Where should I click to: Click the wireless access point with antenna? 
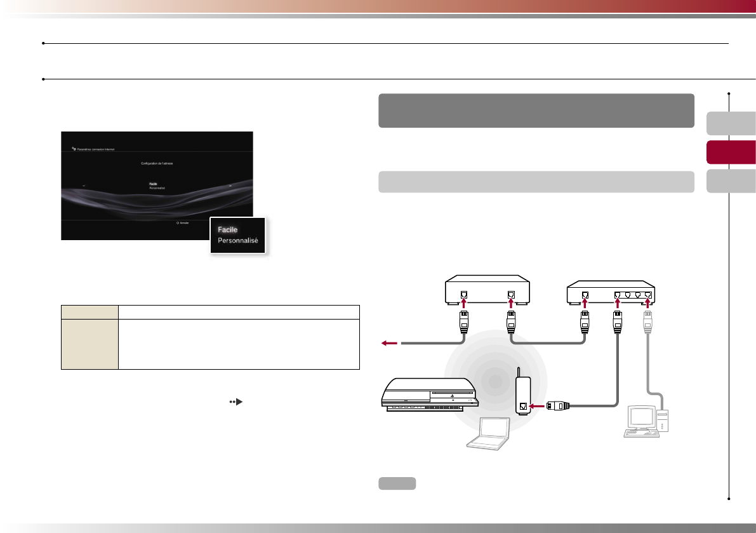coord(523,391)
